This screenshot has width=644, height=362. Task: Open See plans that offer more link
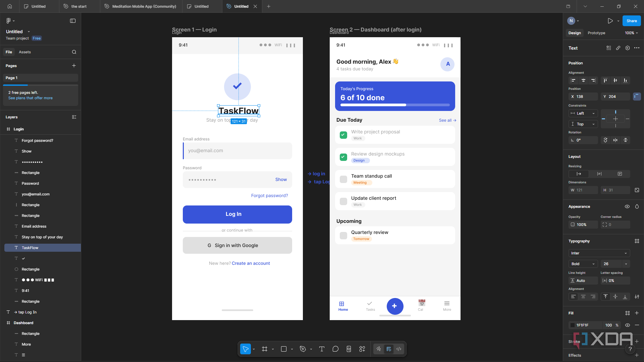click(x=31, y=98)
